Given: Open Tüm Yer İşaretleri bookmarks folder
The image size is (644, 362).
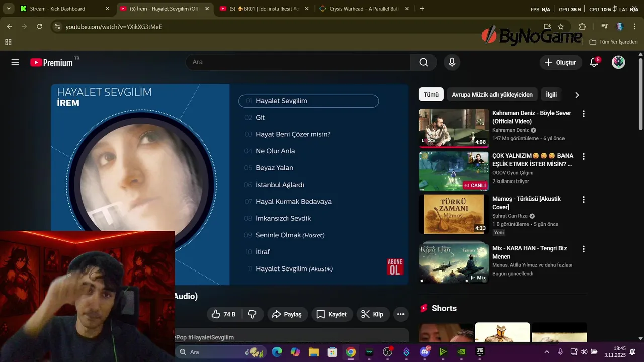Looking at the screenshot, I should click(613, 42).
